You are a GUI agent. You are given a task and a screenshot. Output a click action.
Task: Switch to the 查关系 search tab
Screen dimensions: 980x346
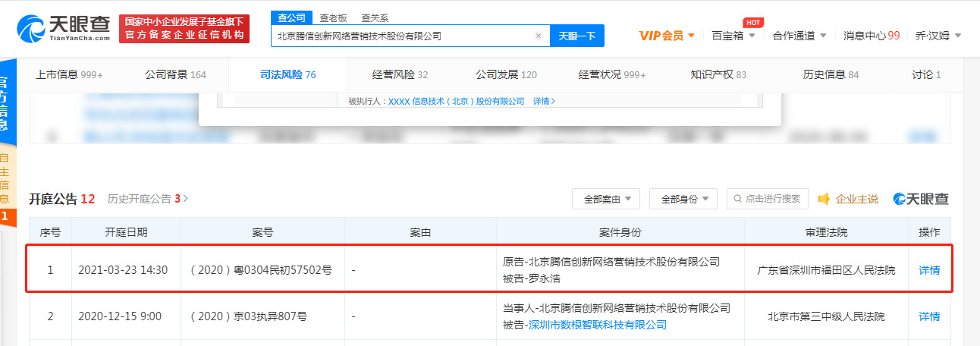pos(374,17)
